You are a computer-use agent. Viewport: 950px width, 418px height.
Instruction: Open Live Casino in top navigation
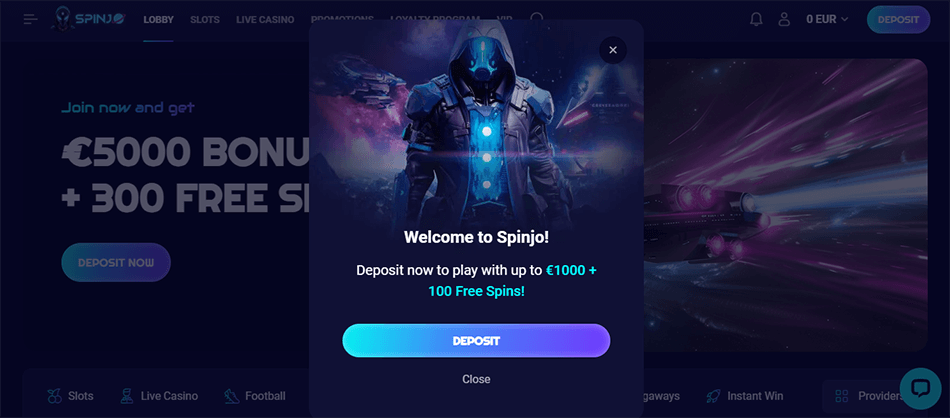pos(265,19)
